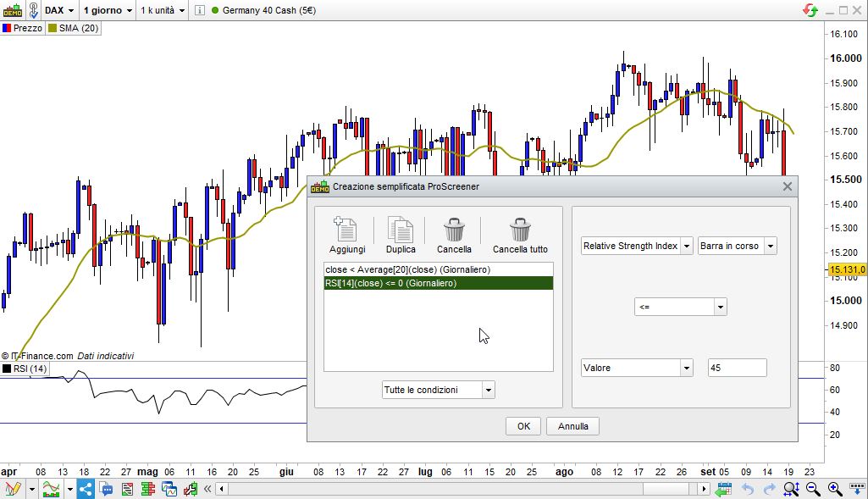Click the link-chart pin icon next to DAX
The image size is (868, 499).
pos(33,10)
